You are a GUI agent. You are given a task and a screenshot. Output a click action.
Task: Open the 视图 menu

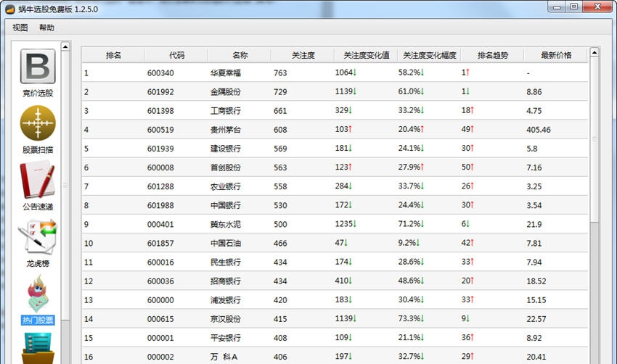click(x=20, y=28)
